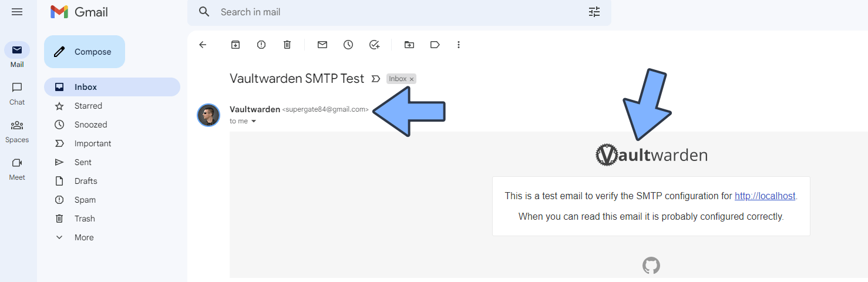Mark the email as unread
This screenshot has width=868, height=282.
pos(322,45)
